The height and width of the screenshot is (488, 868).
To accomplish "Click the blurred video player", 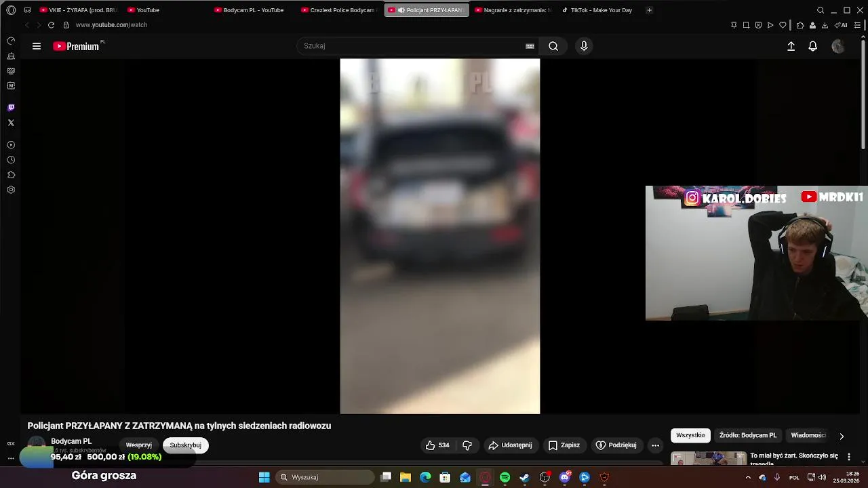I will (x=440, y=236).
